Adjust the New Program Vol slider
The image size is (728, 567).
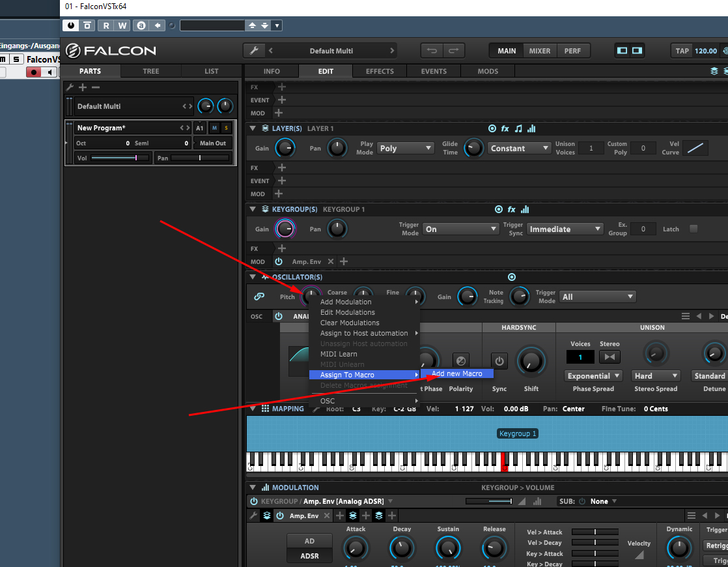(x=120, y=158)
